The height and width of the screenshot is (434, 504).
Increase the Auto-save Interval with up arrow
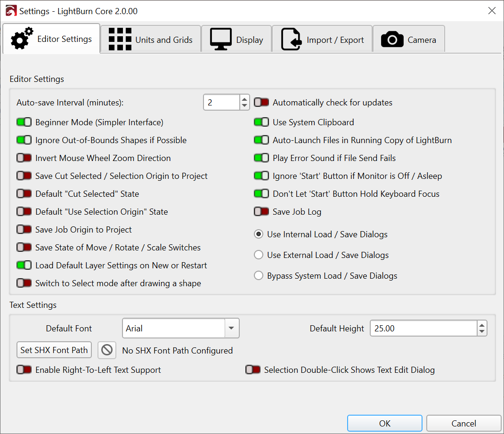[244, 99]
